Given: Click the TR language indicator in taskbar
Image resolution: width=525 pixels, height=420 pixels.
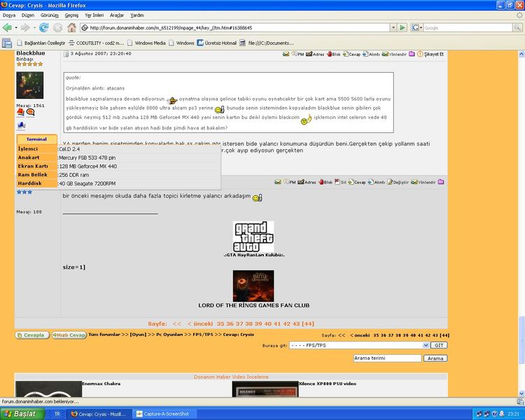Looking at the screenshot, I should click(x=57, y=414).
